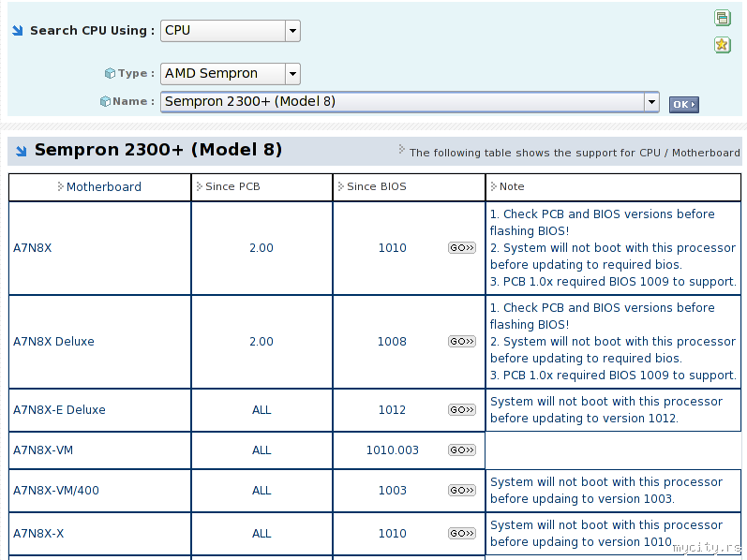Click BIOS version 1003 for A7N8X-VM/400
Viewport: 747px width, 560px height.
(x=392, y=490)
